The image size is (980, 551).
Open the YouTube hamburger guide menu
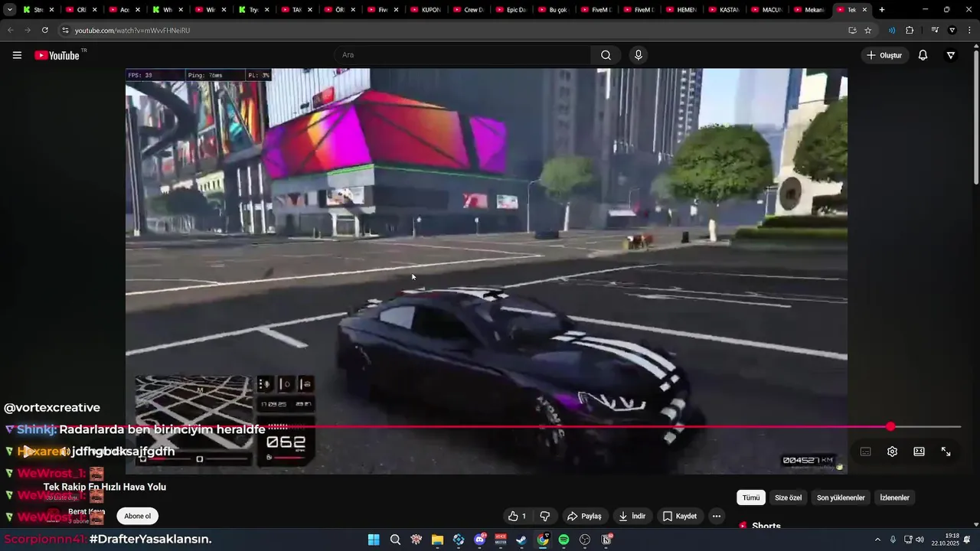tap(17, 55)
